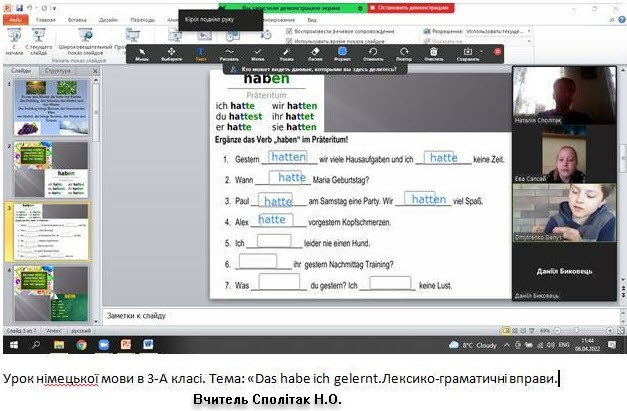Activate the Eraser annotation tool
627x411 pixels.
click(x=315, y=53)
